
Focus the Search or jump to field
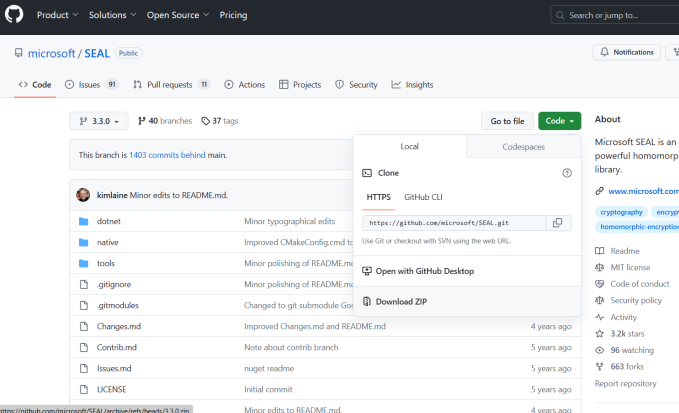point(615,15)
